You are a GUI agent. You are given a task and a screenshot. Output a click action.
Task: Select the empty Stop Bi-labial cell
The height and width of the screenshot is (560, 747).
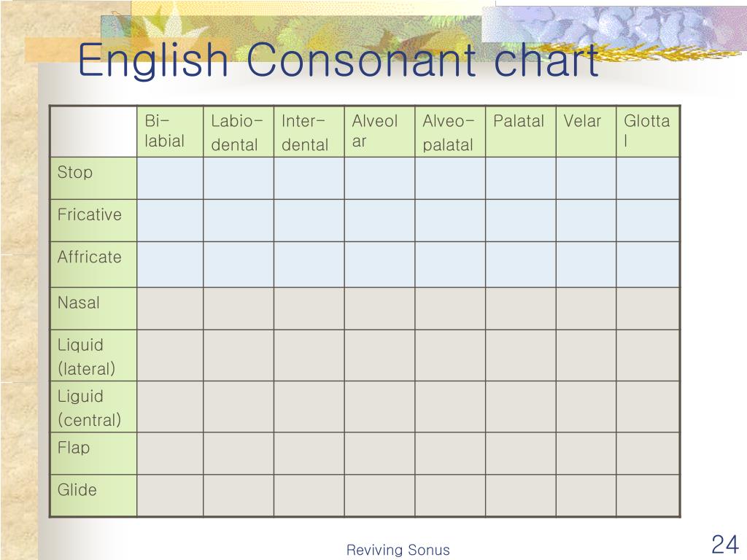(x=170, y=178)
